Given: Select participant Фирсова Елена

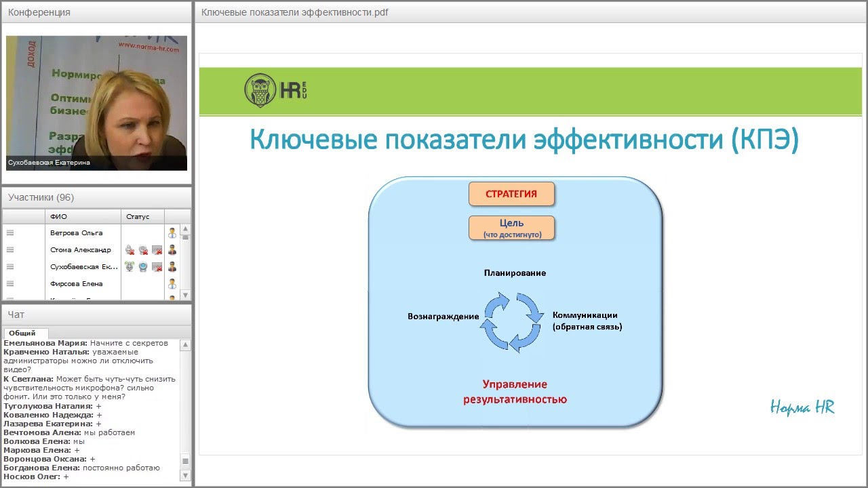Looking at the screenshot, I should click(76, 283).
